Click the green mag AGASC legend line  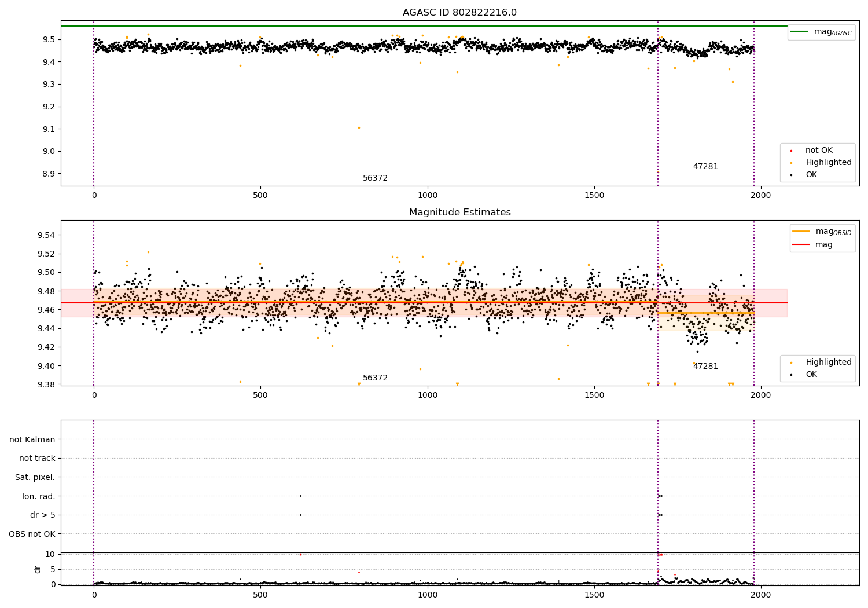(799, 32)
